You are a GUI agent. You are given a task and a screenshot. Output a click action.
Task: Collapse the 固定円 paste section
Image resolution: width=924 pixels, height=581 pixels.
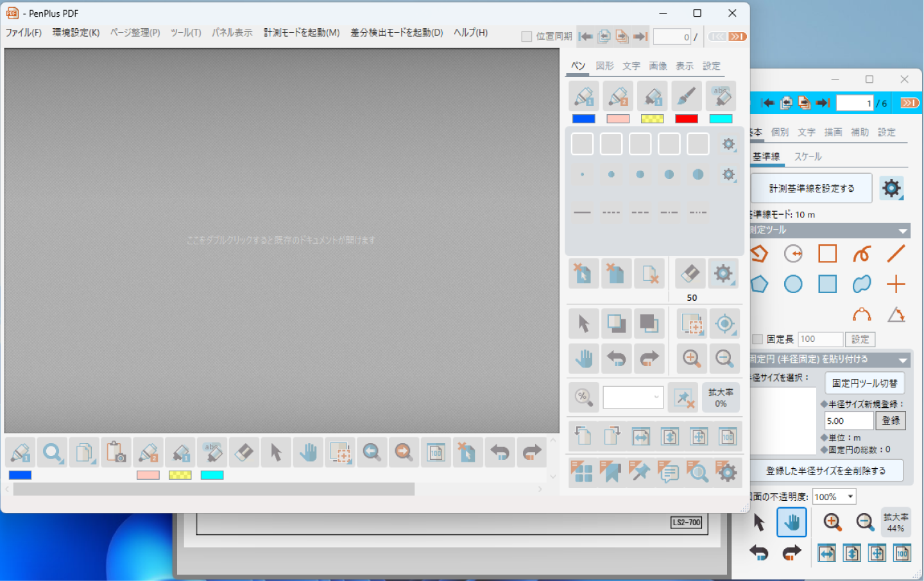tap(903, 360)
